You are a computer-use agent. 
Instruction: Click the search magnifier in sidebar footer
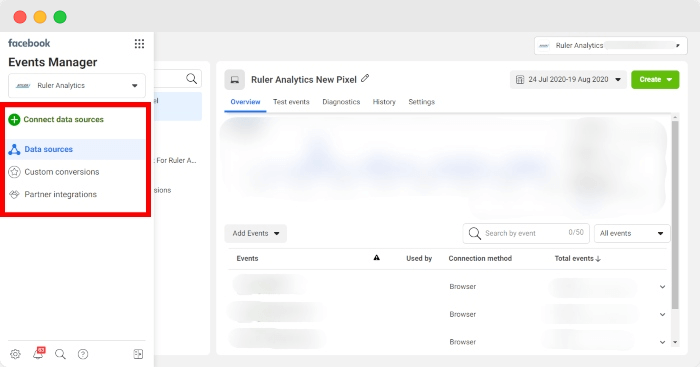(x=60, y=354)
